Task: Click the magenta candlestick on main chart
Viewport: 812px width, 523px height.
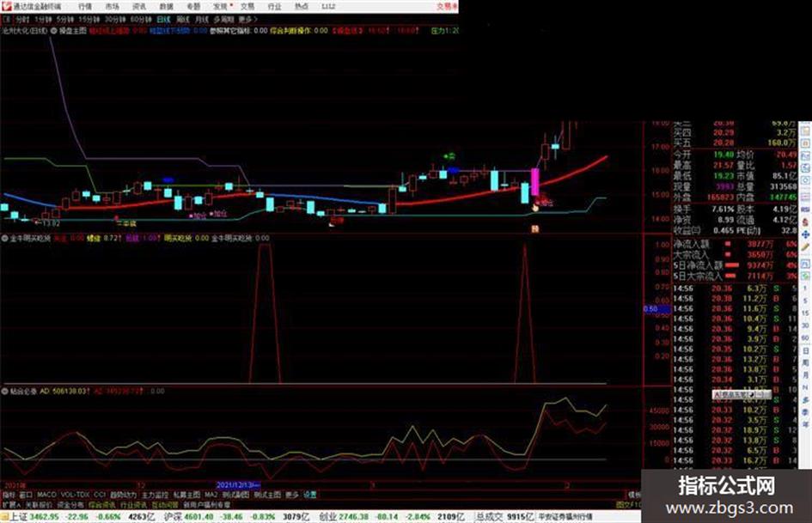Action: [535, 182]
